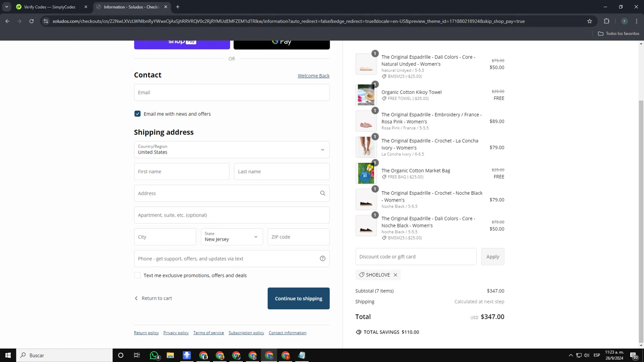Screen dimensions: 644x362
Task: Click the Windows taskbar search box
Action: coord(64,355)
